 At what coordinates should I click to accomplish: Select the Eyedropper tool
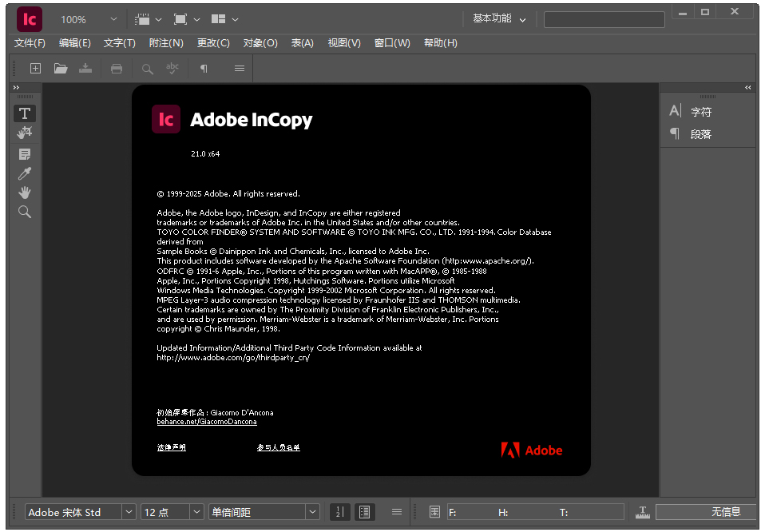coord(25,173)
